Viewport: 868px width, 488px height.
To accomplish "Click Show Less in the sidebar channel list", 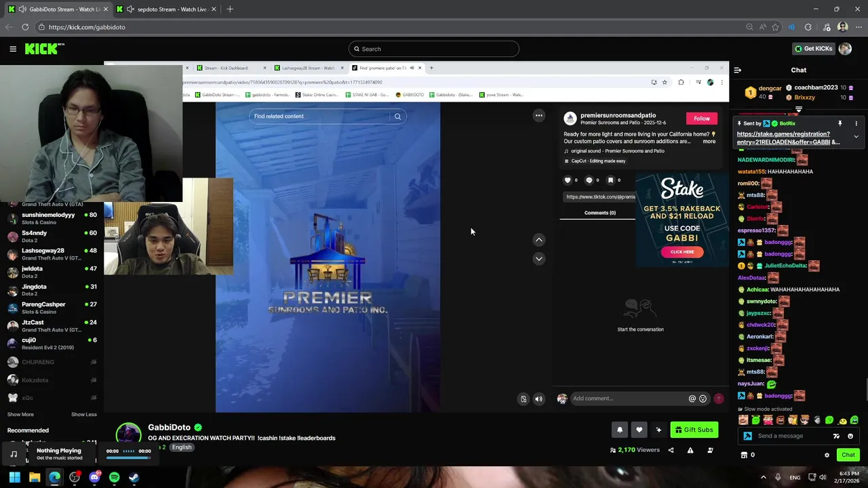I will (83, 414).
